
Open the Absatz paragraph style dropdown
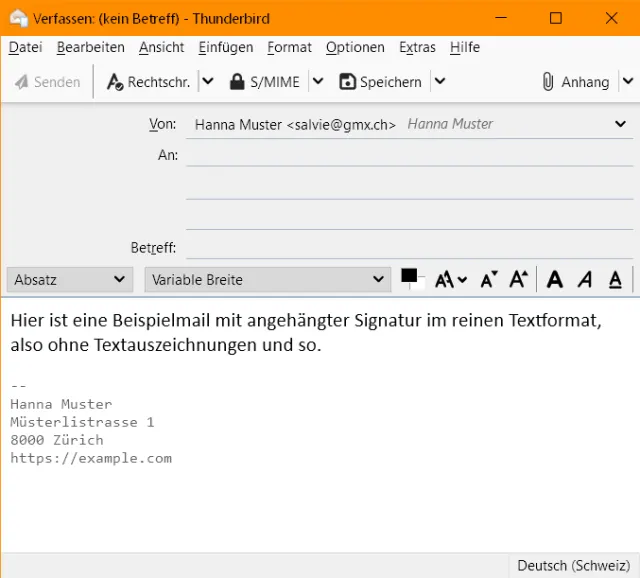pos(70,280)
